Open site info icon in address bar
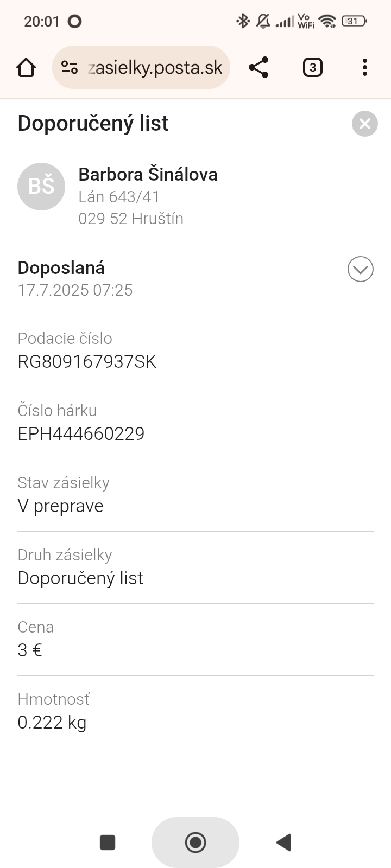The image size is (391, 868). (x=70, y=68)
